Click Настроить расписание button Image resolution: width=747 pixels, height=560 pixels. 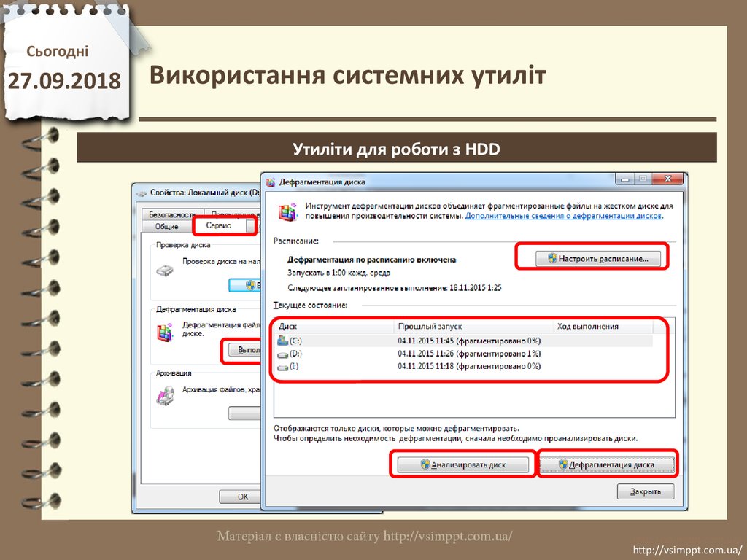[598, 258]
